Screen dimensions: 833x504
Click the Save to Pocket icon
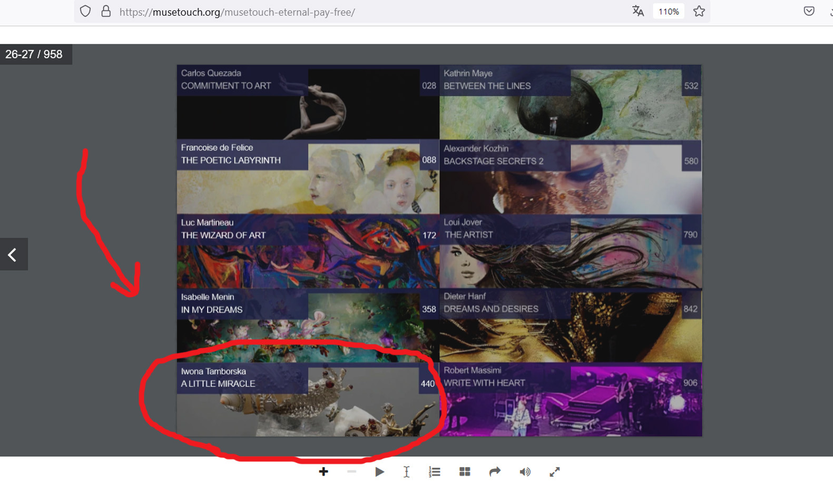tap(809, 11)
